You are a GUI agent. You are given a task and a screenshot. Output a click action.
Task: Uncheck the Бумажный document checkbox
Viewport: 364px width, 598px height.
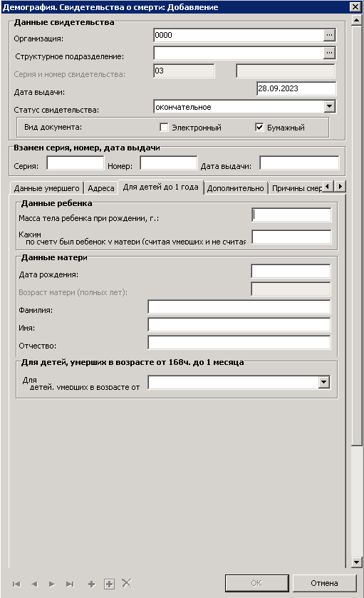pyautogui.click(x=259, y=128)
